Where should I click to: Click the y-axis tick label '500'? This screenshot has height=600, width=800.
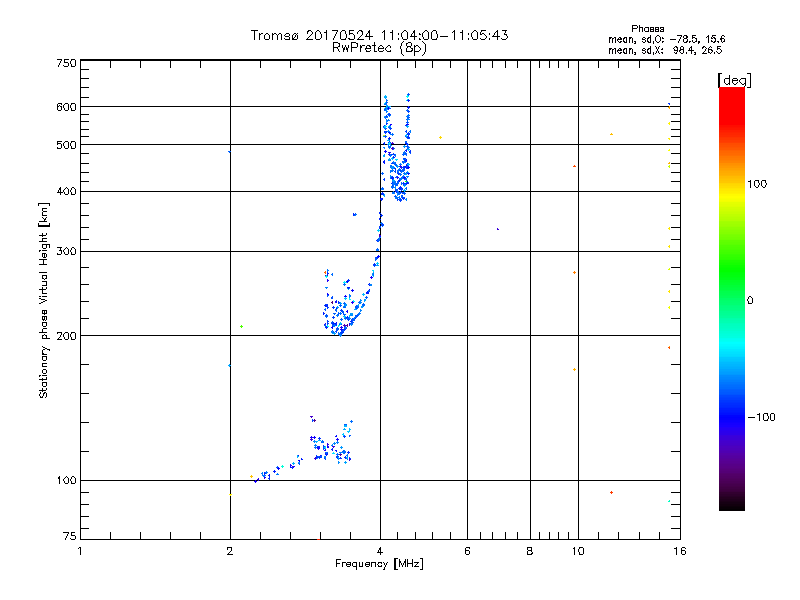click(x=67, y=145)
